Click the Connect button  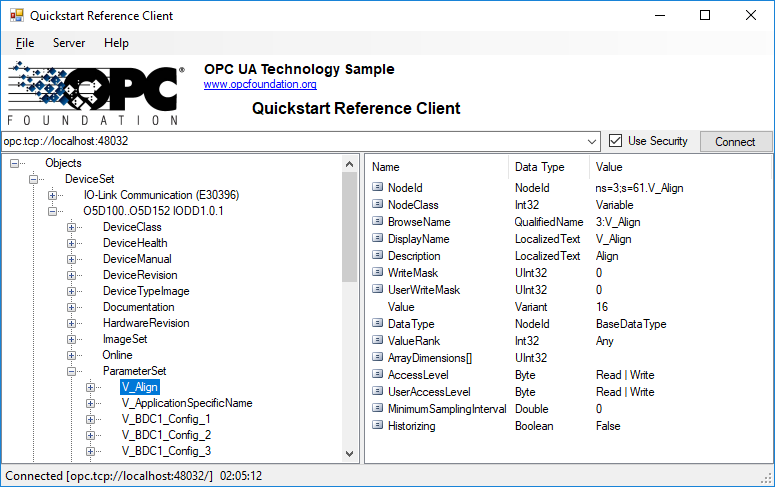(x=735, y=141)
